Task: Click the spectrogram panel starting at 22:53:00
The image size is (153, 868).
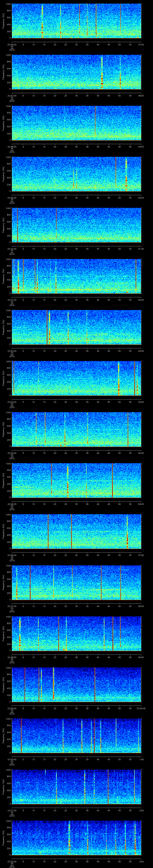Action: pos(77,378)
